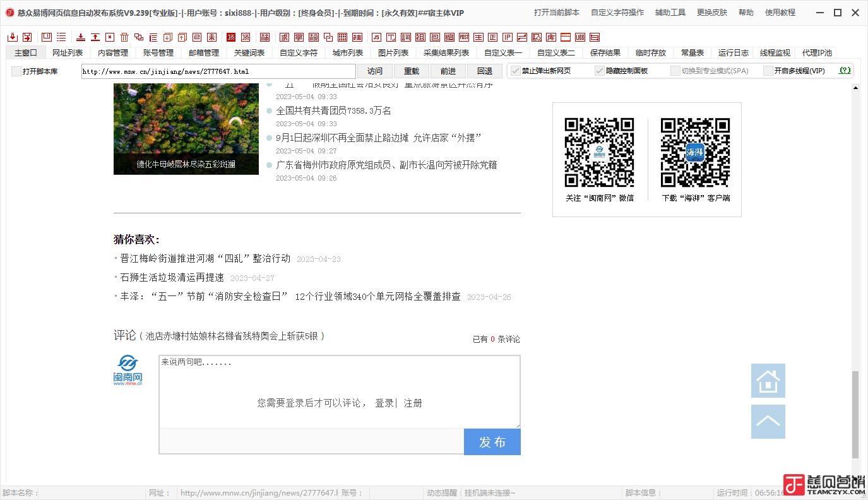
Task: Click the 注册 link in comment box
Action: click(x=413, y=403)
